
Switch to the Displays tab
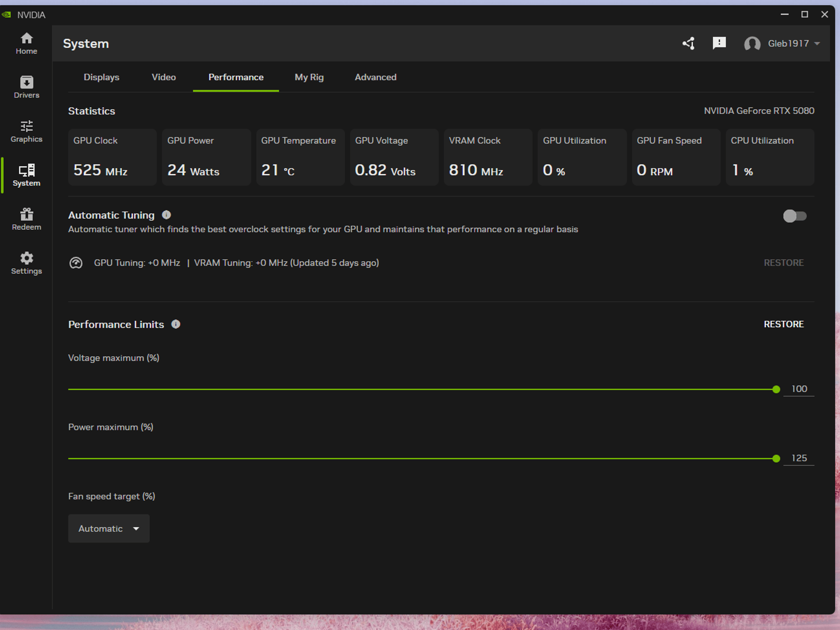point(101,77)
